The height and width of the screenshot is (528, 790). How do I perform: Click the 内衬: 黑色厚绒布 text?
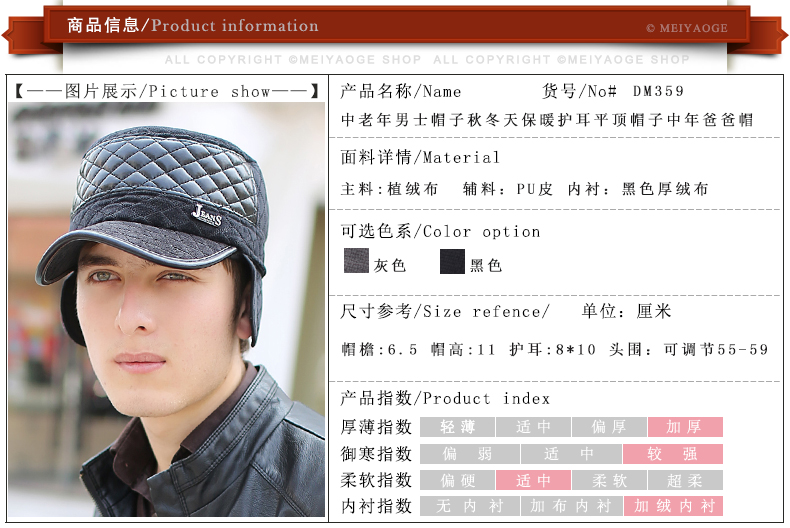point(638,189)
